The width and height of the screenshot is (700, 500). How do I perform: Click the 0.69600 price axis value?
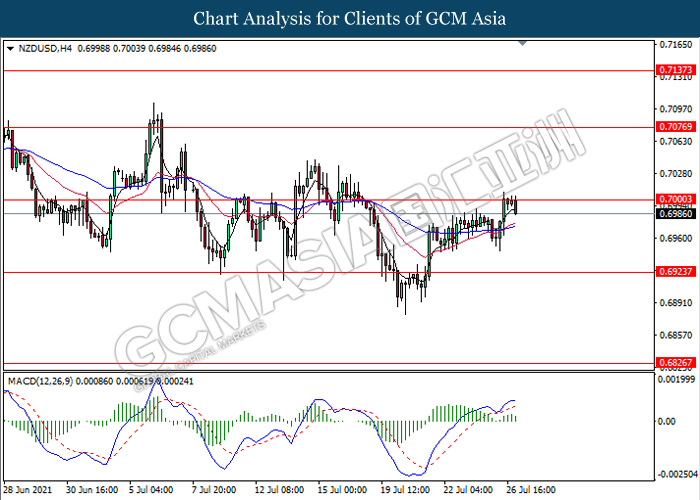676,238
